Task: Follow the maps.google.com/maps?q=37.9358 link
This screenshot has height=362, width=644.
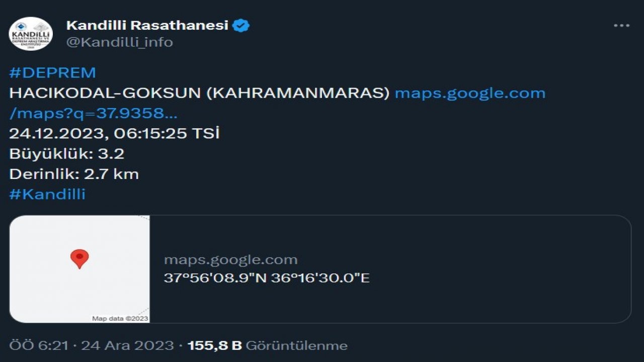Action: tap(469, 93)
